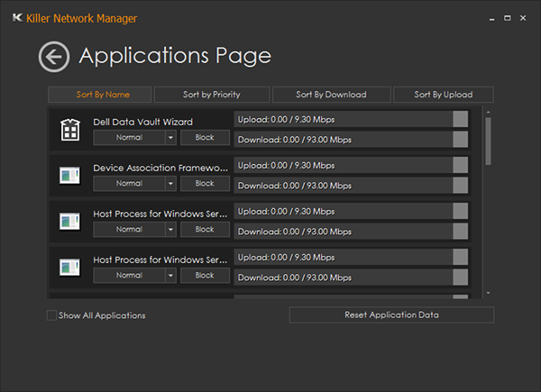Click upload limit handle for Dell Data Vault Wizard
The height and width of the screenshot is (392, 541).
[x=460, y=119]
